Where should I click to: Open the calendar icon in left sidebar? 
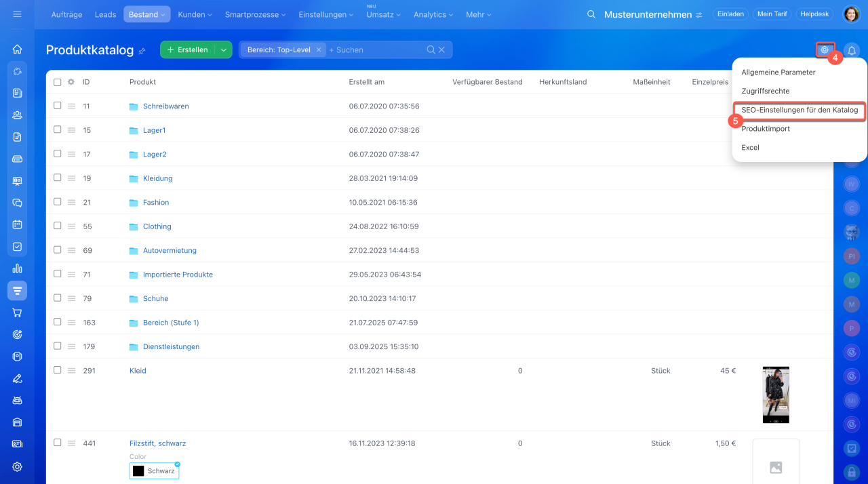pyautogui.click(x=18, y=224)
